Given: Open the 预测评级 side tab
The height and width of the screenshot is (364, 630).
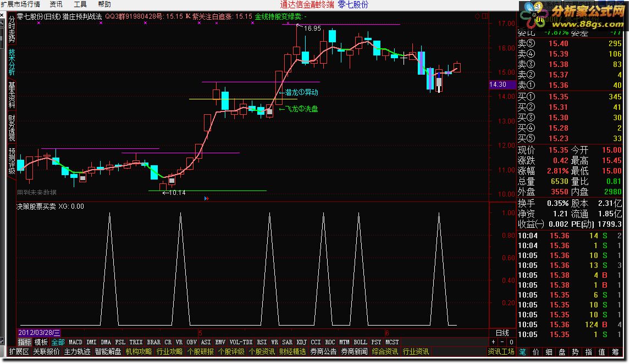Looking at the screenshot, I should [x=12, y=161].
